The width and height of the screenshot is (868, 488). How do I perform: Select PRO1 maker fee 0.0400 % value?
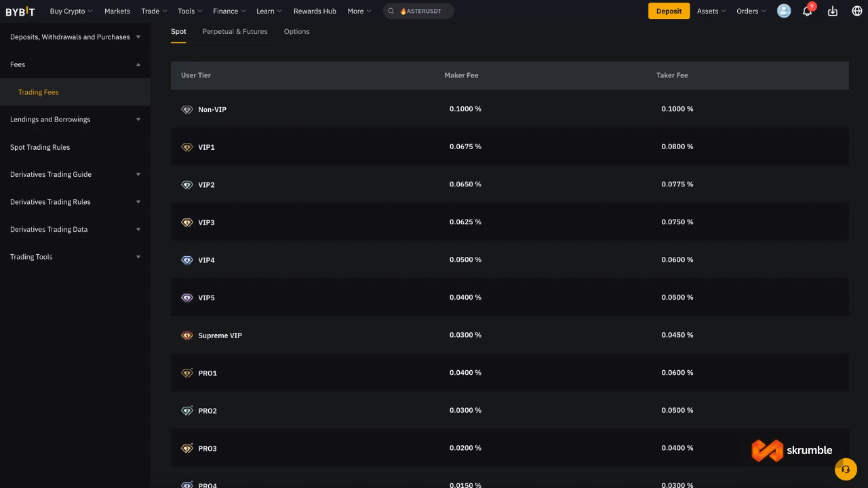pyautogui.click(x=465, y=372)
